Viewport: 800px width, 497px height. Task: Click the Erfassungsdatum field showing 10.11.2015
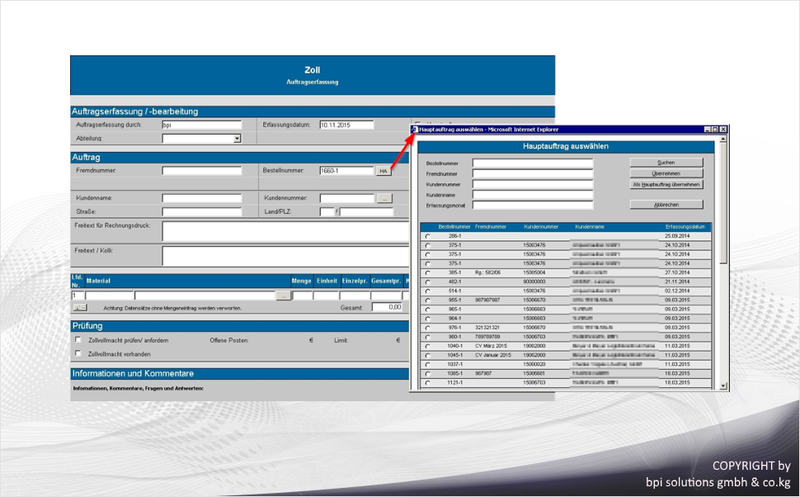coord(347,125)
